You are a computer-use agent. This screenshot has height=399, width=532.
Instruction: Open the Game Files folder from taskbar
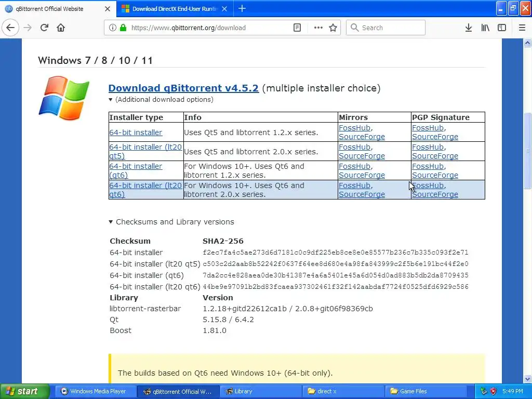[427, 391]
